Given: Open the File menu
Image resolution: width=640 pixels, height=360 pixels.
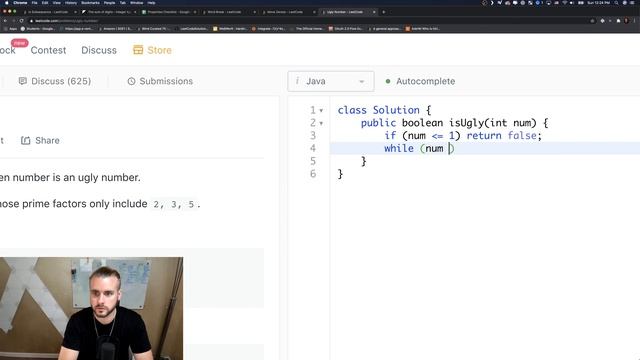Looking at the screenshot, I should (35, 2).
